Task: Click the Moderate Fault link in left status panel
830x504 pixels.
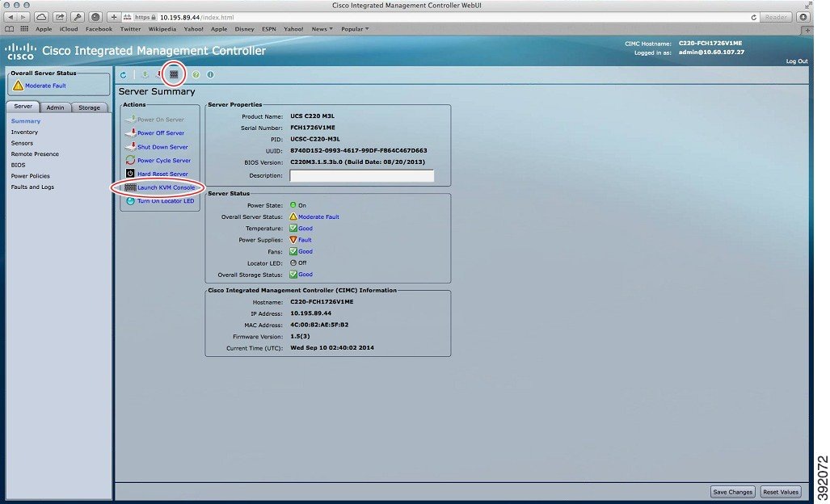Action: pos(45,86)
